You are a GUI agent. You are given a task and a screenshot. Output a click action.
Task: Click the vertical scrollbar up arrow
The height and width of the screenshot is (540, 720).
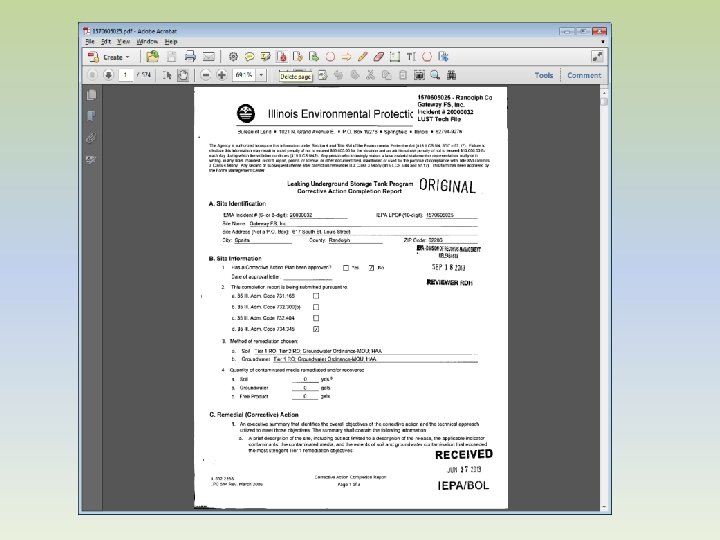point(604,93)
